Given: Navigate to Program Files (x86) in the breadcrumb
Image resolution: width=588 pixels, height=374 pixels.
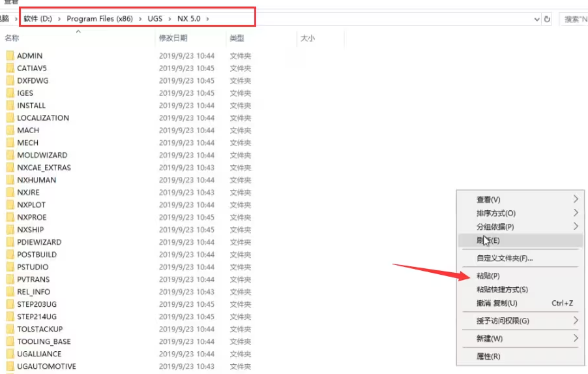Looking at the screenshot, I should click(100, 19).
